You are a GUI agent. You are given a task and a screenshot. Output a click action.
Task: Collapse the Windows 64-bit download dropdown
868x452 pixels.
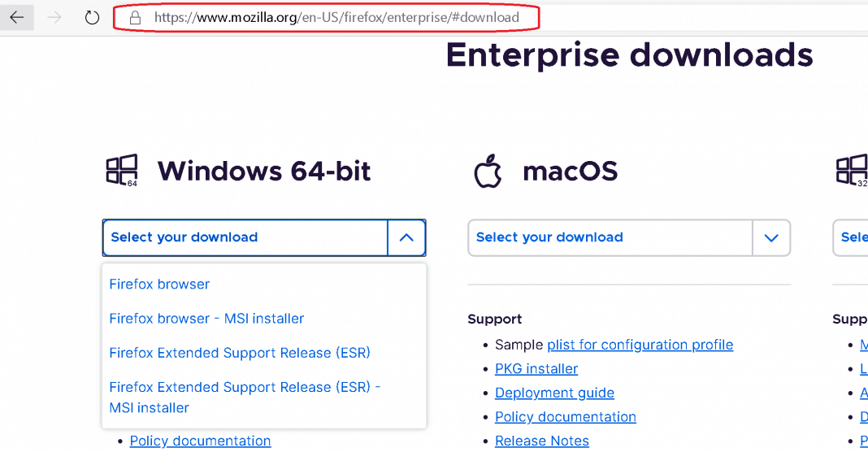click(x=406, y=237)
